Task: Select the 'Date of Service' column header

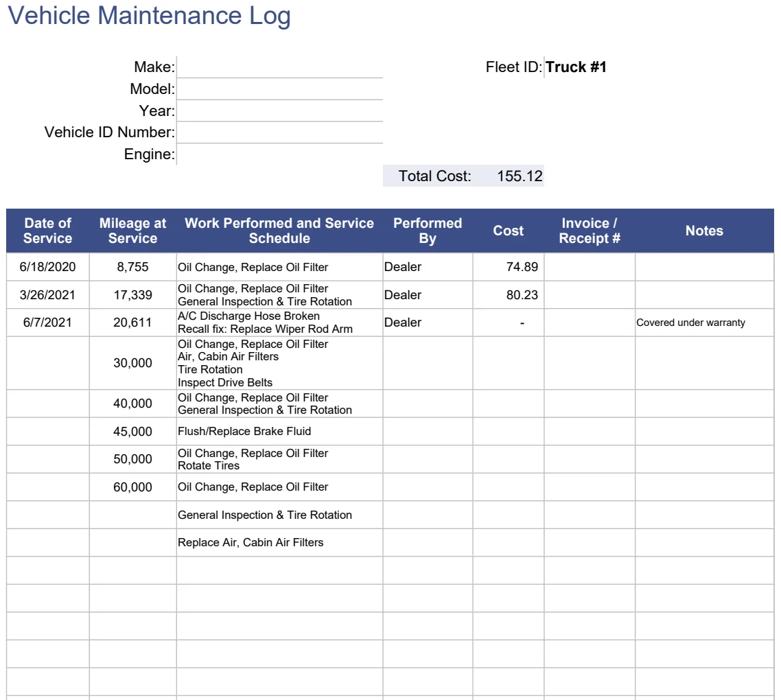Action: (x=48, y=231)
